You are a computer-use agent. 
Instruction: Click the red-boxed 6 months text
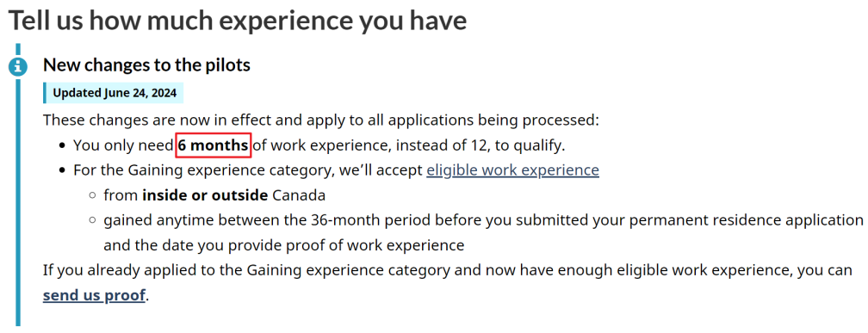214,146
